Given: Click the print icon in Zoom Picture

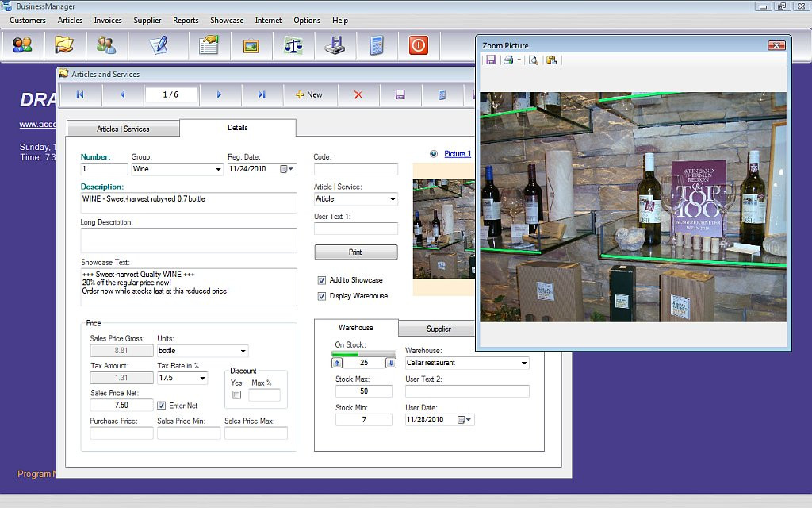Looking at the screenshot, I should (508, 60).
